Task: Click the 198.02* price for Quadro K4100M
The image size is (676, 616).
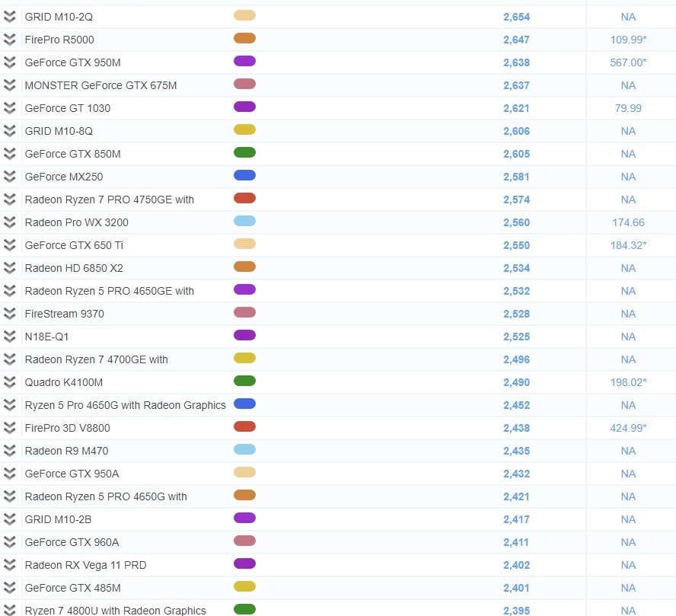Action: pos(628,382)
